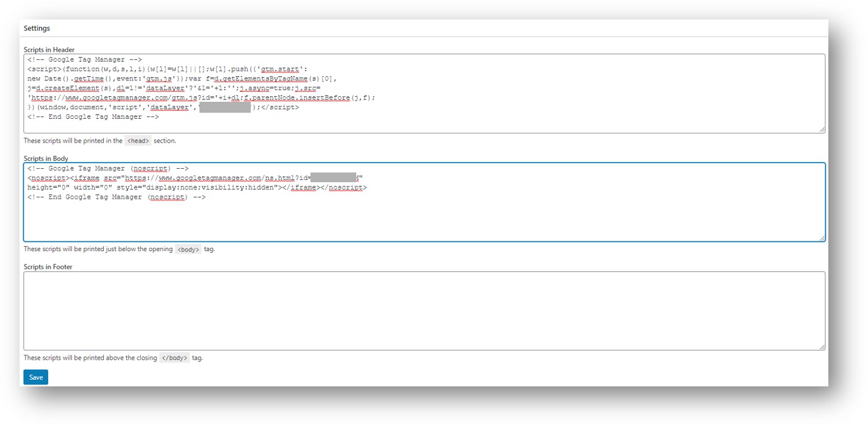Screen dimensions: 868x426
Task: Click the </body> code tag in description
Action: (x=174, y=358)
